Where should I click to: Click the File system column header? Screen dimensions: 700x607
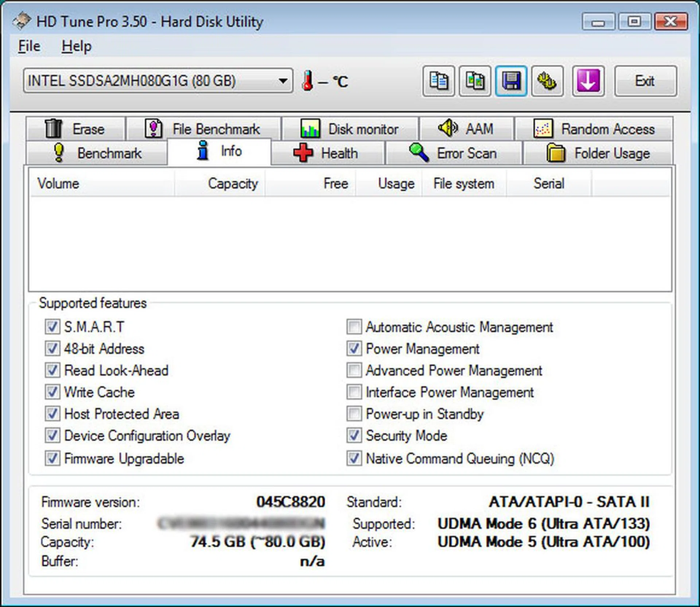[x=463, y=183]
